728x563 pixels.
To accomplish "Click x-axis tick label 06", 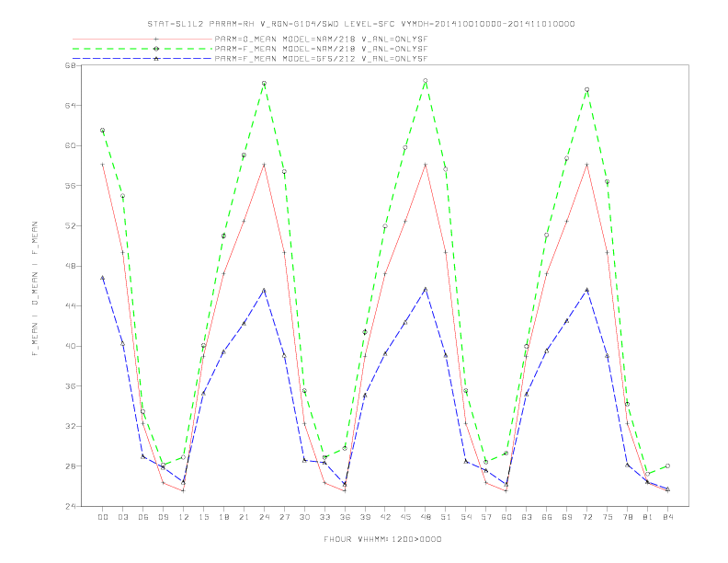I will pos(143,517).
